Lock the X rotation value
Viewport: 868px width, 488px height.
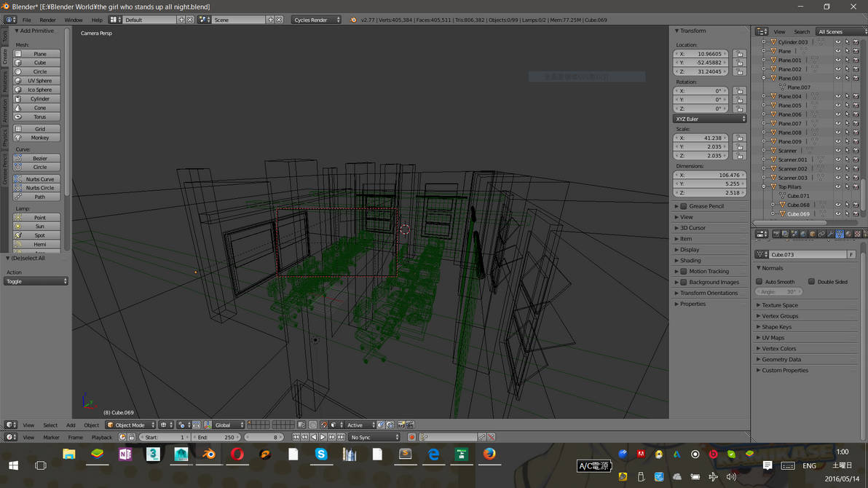pos(740,91)
